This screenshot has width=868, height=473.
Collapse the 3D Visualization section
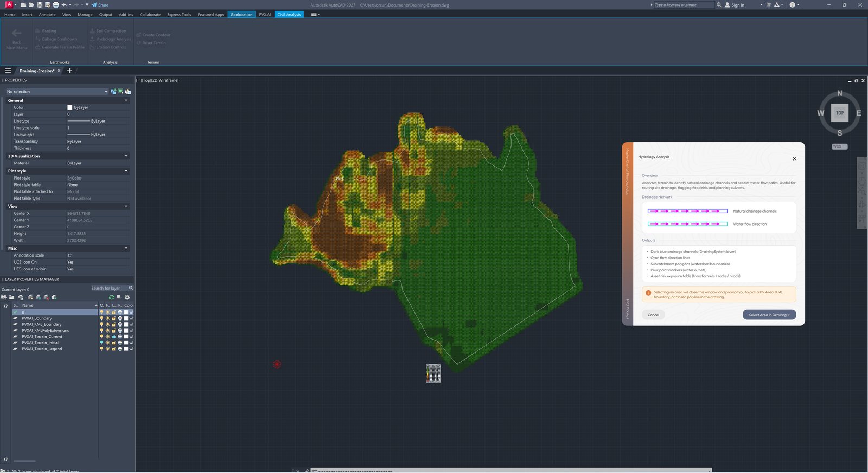pyautogui.click(x=126, y=156)
